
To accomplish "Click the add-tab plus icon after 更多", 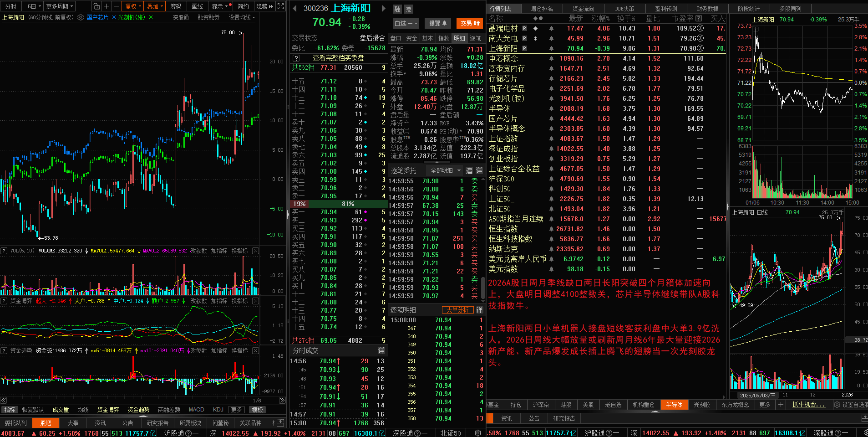I will pos(781,405).
